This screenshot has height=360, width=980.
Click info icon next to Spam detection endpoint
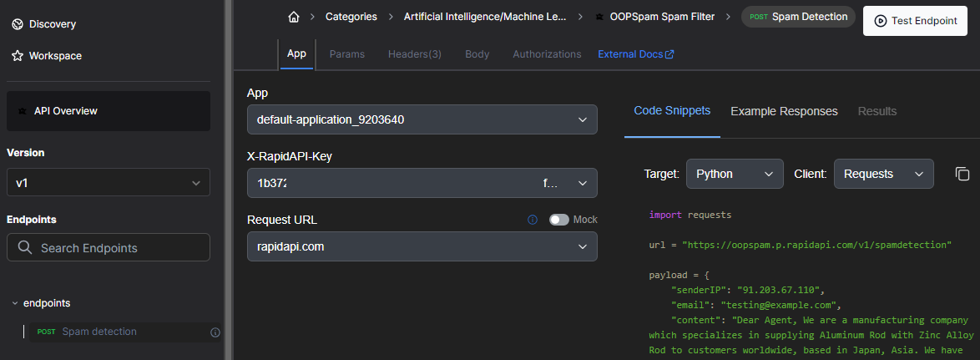[215, 332]
